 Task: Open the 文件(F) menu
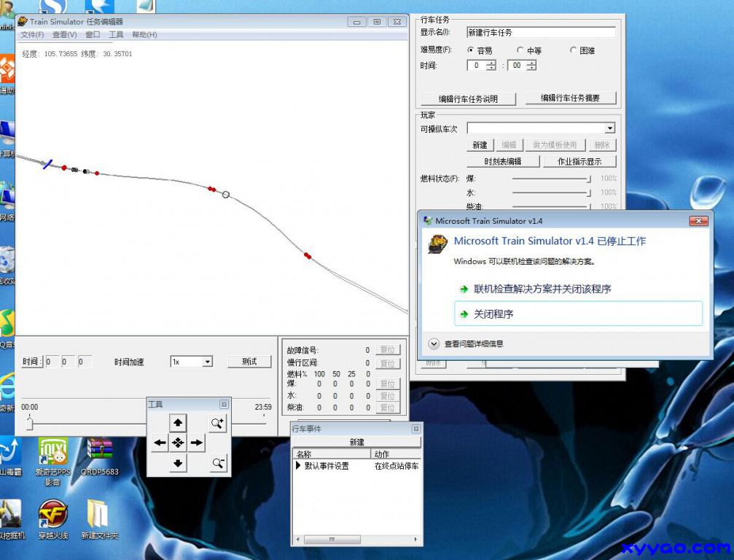pyautogui.click(x=32, y=35)
